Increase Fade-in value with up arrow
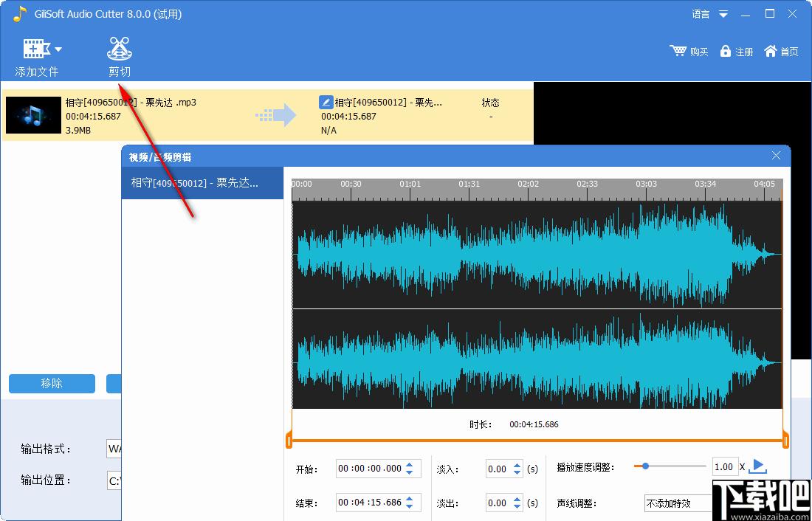This screenshot has height=521, width=812. point(517,465)
